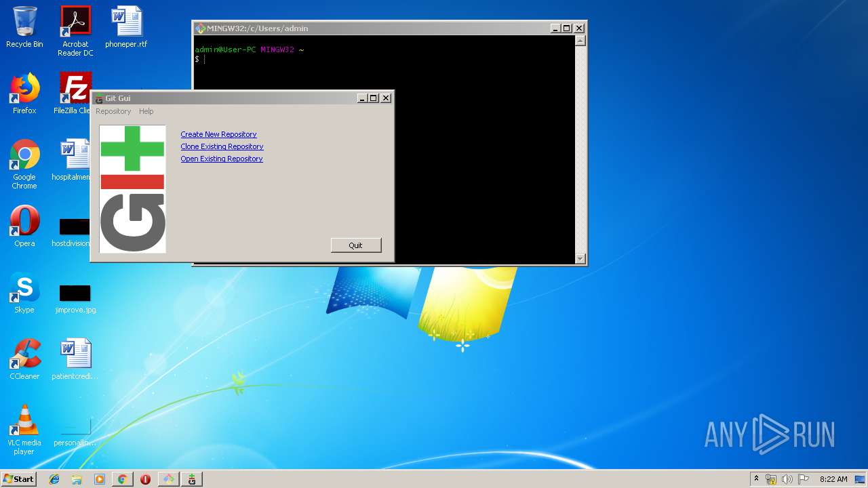Maximize the Git Gui window
Screen dimensions: 868x488
(x=373, y=98)
